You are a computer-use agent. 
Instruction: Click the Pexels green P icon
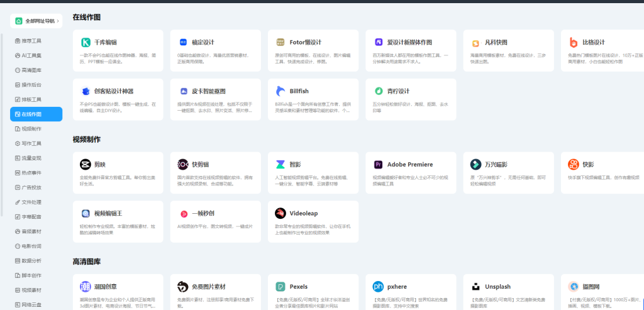[281, 287]
